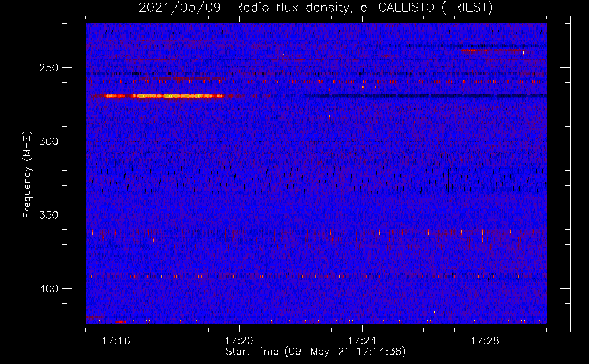Click the 17:20 time tick label
This screenshot has width=589, height=364.
(239, 341)
